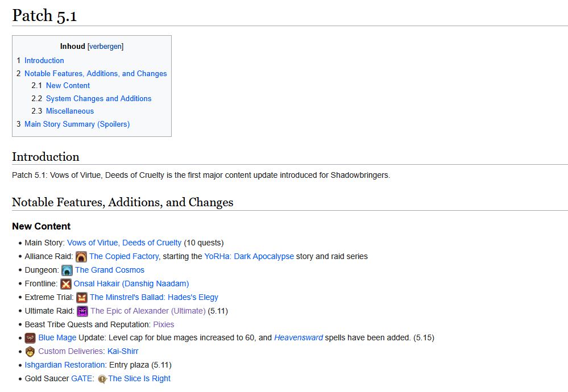Jump to Miscellaneous contents entry

tap(70, 111)
